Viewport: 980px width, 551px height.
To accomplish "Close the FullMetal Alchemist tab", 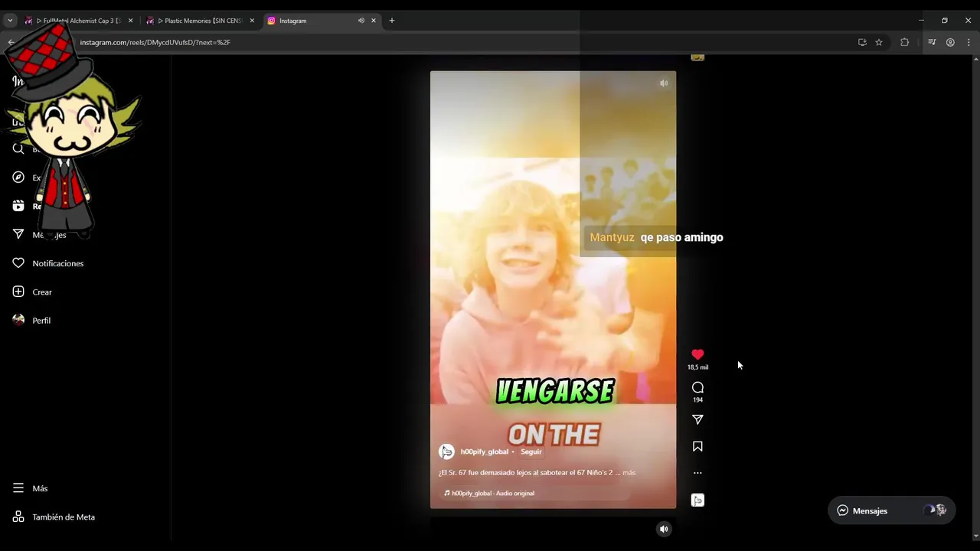I will 130,21.
